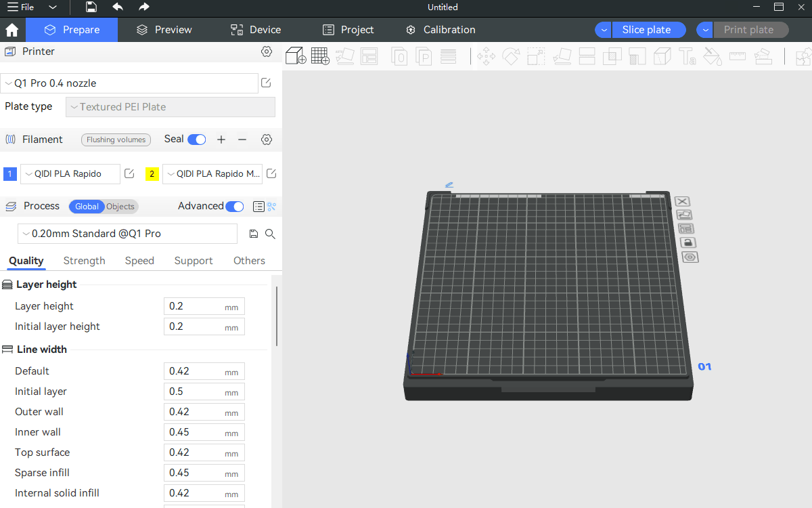
Task: Open the Strength settings tab
Action: [84, 261]
